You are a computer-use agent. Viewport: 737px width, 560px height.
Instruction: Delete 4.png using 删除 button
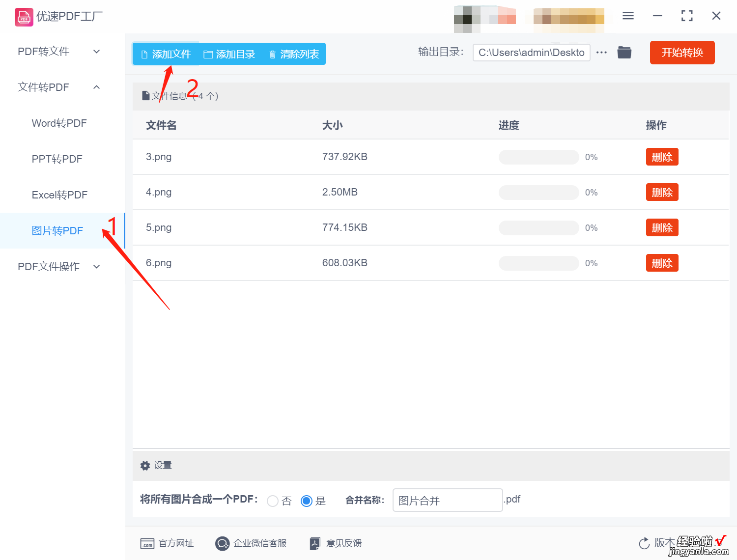click(x=662, y=193)
